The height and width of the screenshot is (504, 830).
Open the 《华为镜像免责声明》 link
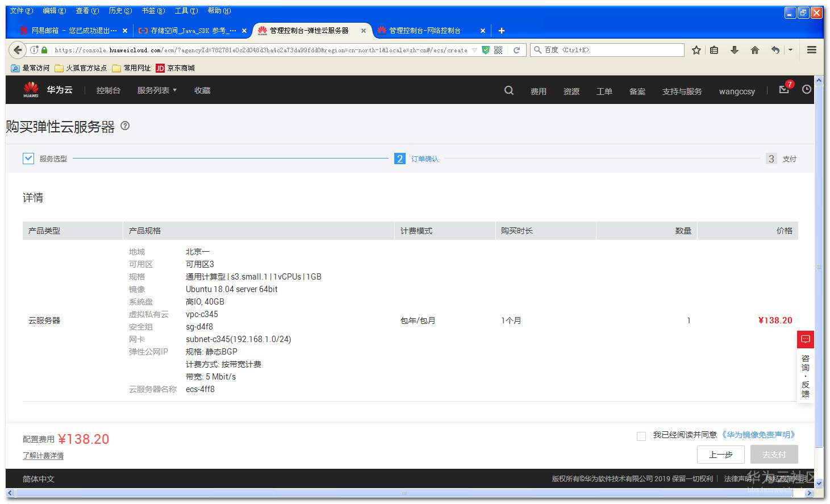(x=758, y=435)
